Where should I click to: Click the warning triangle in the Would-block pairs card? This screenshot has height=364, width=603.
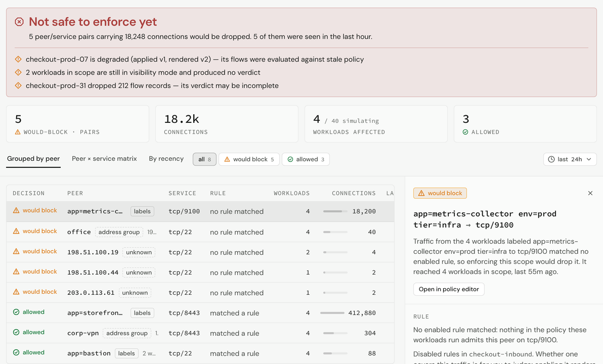tap(18, 132)
